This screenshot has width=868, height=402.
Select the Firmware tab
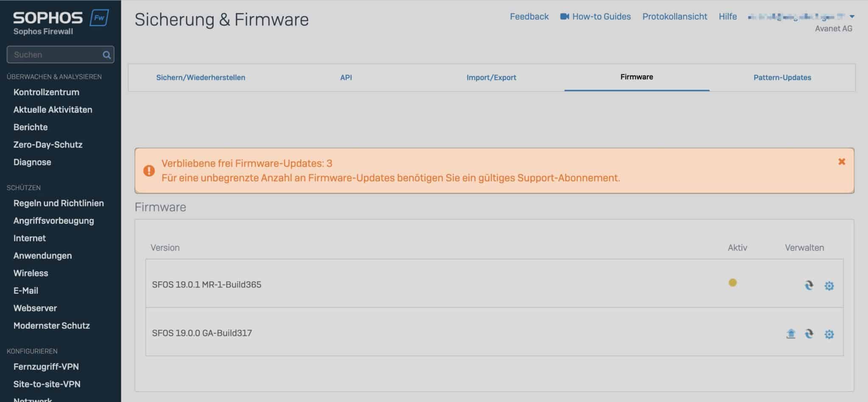(636, 77)
